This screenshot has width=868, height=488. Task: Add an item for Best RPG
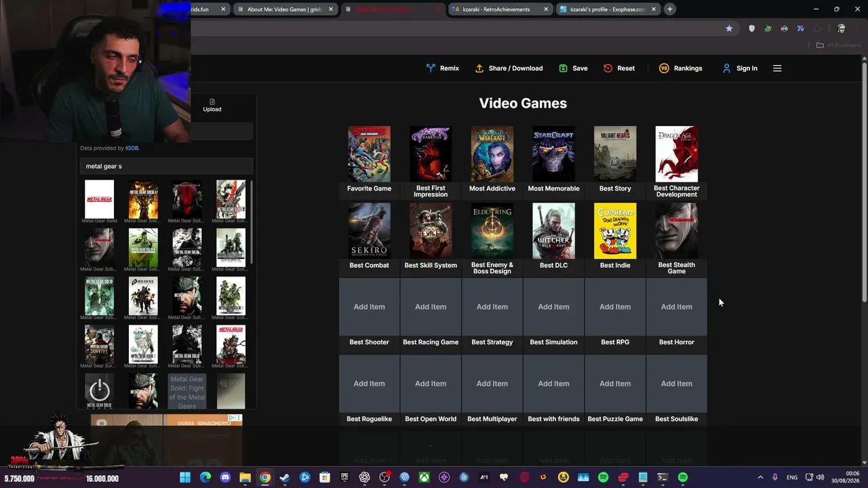615,307
